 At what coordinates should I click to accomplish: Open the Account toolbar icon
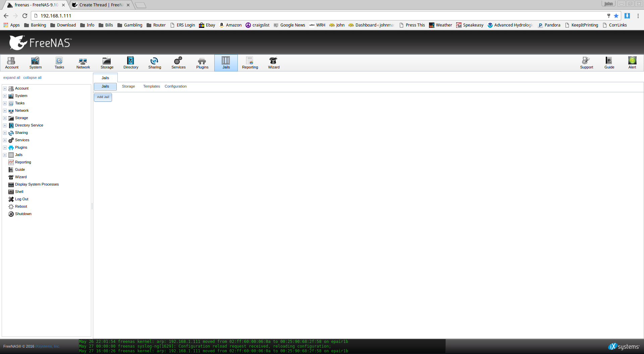point(12,63)
